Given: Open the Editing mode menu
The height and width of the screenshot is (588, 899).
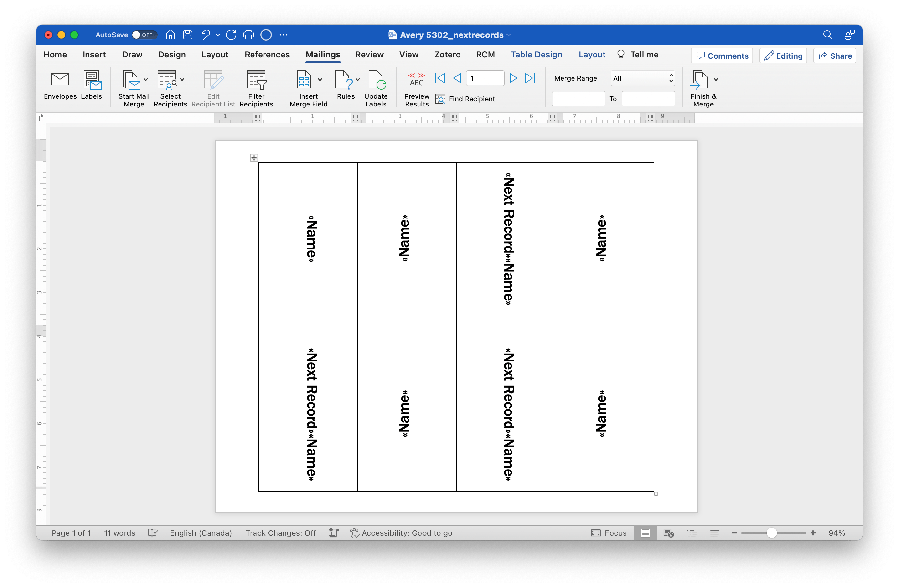Looking at the screenshot, I should point(783,56).
